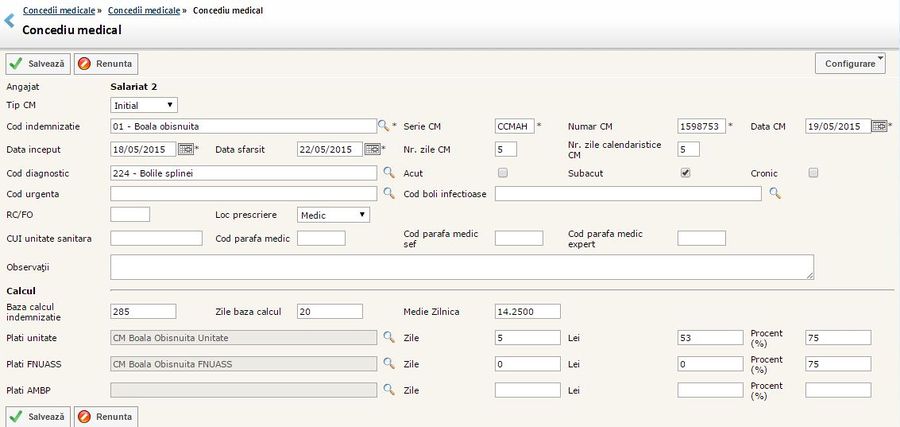Click the blue back arrow icon
This screenshot has height=427, width=900.
(x=9, y=20)
